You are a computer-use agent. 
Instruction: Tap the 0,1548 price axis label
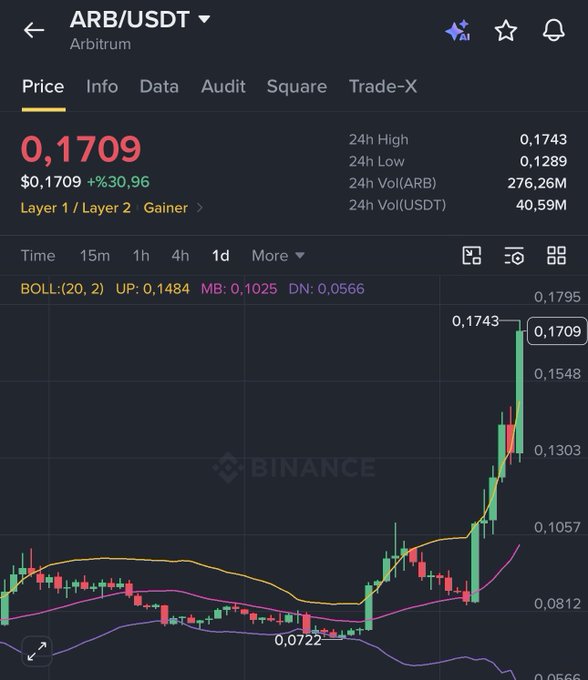pos(557,374)
